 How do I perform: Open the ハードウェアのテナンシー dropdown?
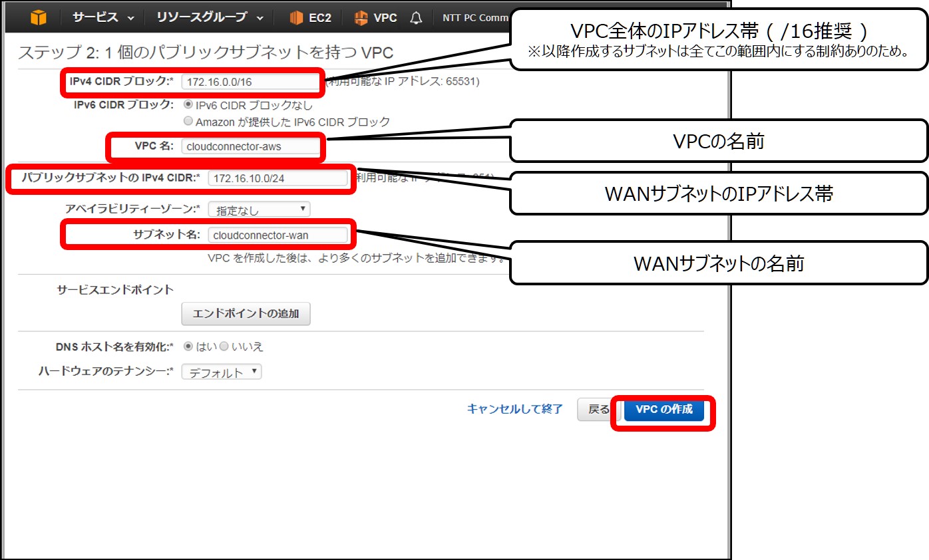[222, 372]
